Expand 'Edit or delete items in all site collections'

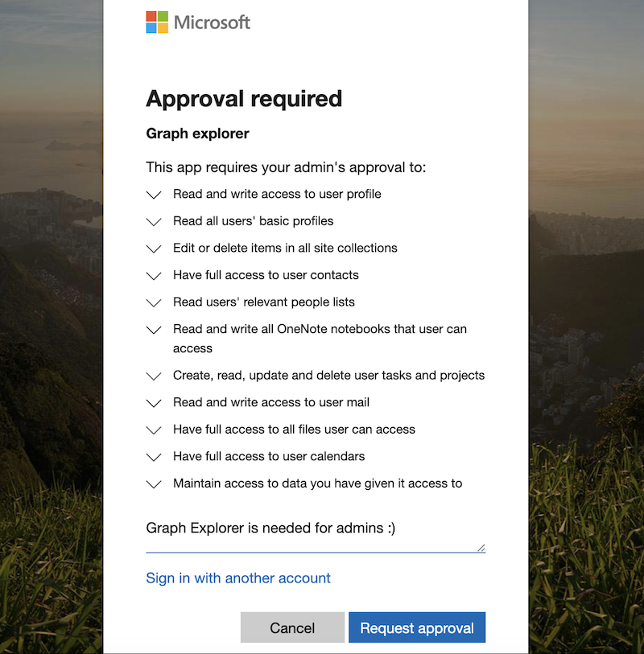click(x=154, y=249)
